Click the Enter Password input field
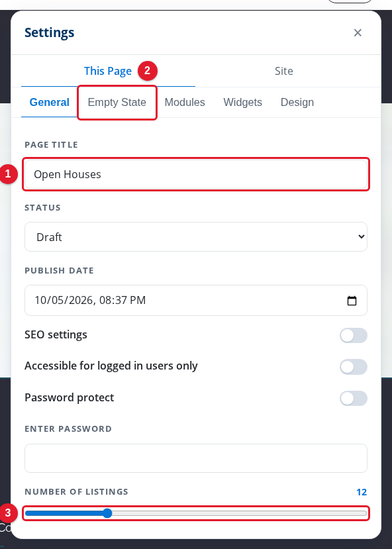The image size is (392, 549). 196,458
